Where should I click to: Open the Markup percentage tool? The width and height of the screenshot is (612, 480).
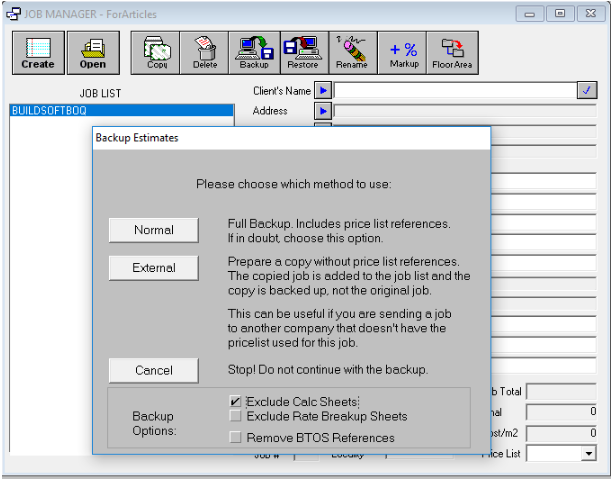(x=404, y=52)
